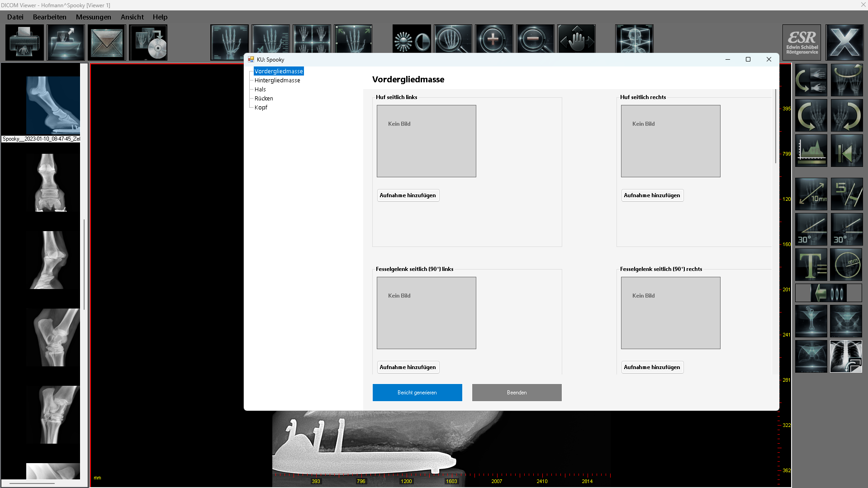This screenshot has height=488, width=868.
Task: Select the fourth thumbnail with bent joint
Action: click(53, 337)
